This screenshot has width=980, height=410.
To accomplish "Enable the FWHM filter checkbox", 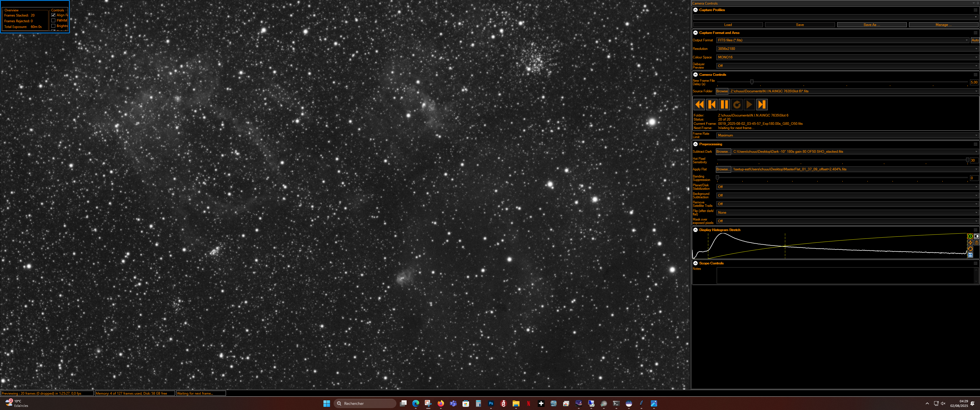I will pyautogui.click(x=53, y=21).
